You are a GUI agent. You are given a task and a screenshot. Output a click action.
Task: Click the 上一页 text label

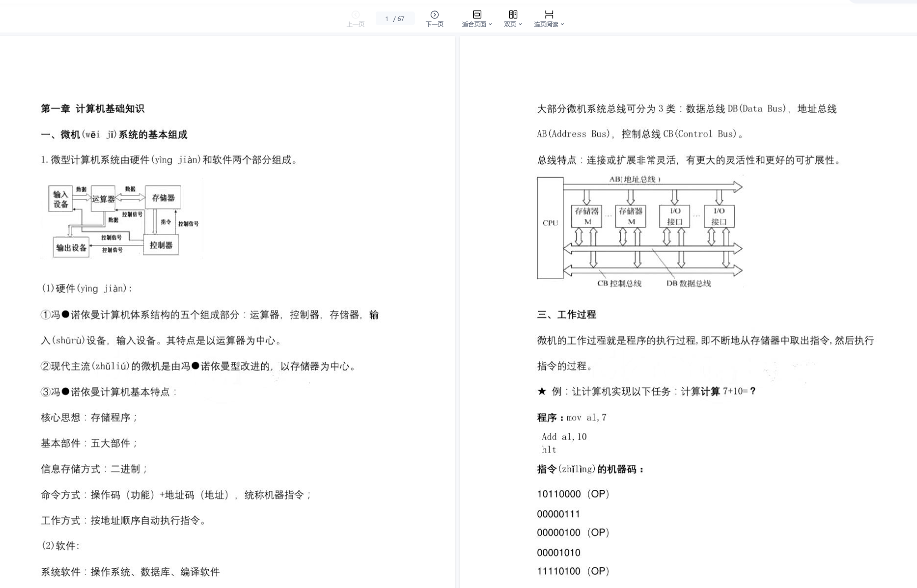355,24
